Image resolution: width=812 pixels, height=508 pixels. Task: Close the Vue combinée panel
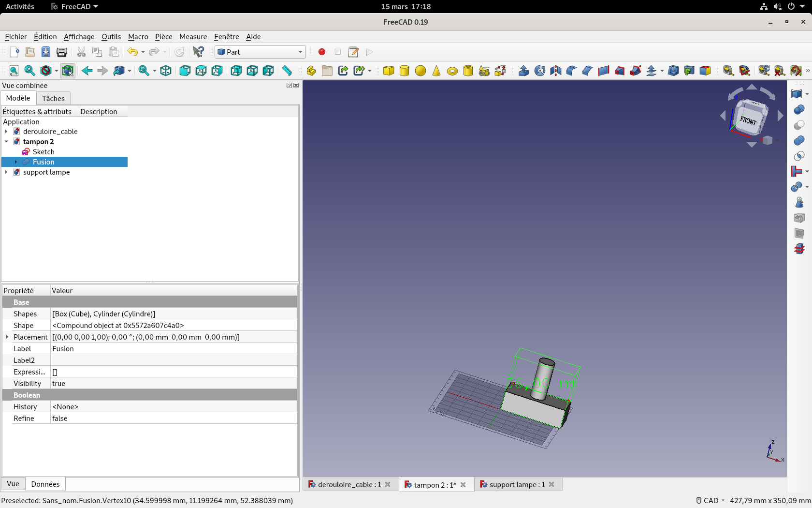(x=296, y=85)
